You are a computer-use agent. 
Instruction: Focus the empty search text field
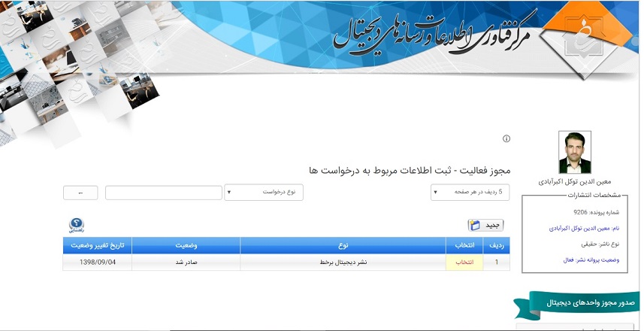pyautogui.click(x=163, y=193)
